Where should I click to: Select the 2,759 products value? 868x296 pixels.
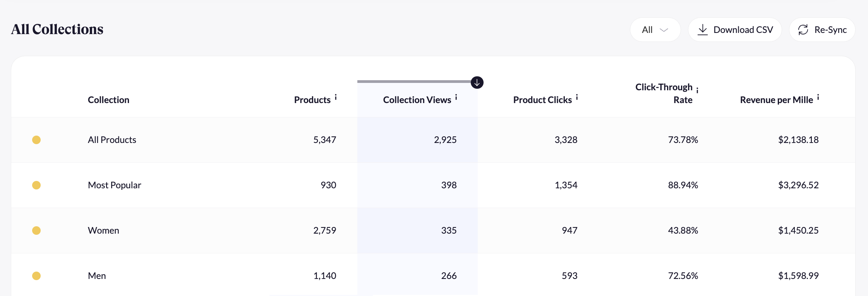(324, 231)
